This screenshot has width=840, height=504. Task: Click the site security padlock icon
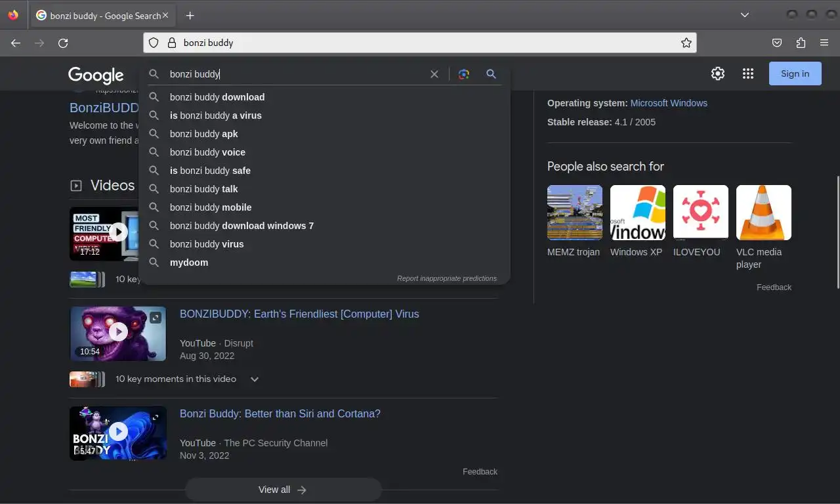[x=172, y=43]
